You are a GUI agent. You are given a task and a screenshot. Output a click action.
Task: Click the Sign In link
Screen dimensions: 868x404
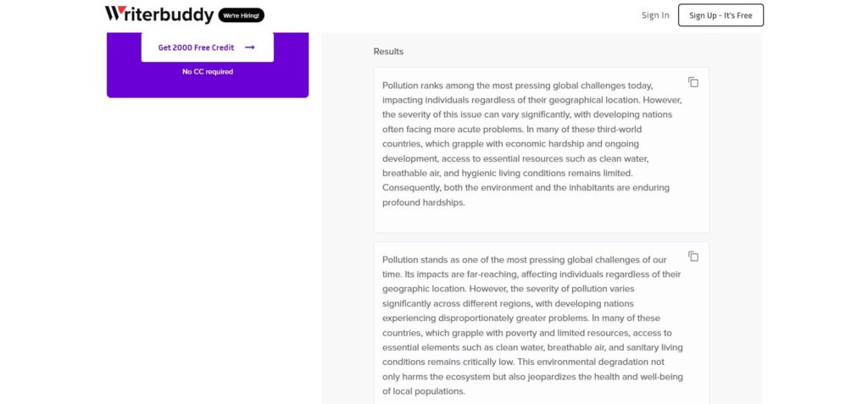point(655,15)
